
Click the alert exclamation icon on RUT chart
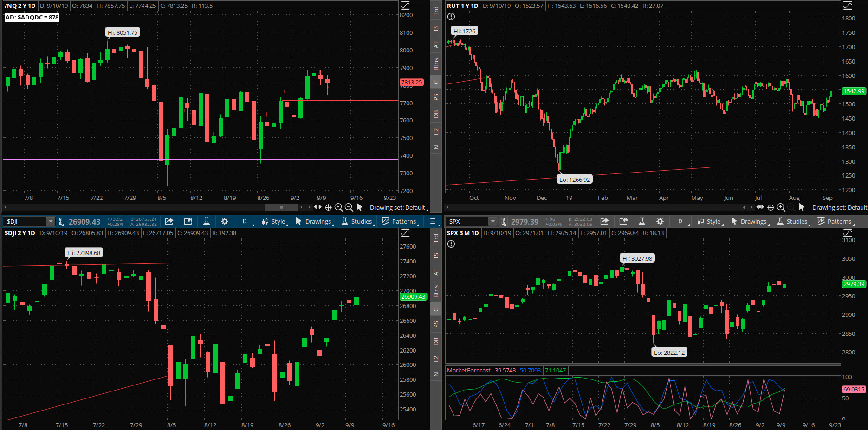click(451, 17)
